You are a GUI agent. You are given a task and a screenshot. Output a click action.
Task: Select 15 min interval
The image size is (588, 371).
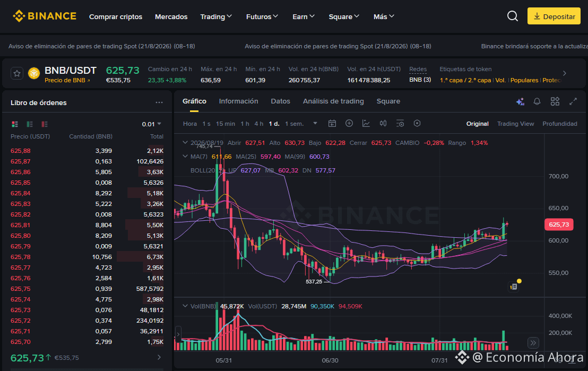pyautogui.click(x=226, y=124)
